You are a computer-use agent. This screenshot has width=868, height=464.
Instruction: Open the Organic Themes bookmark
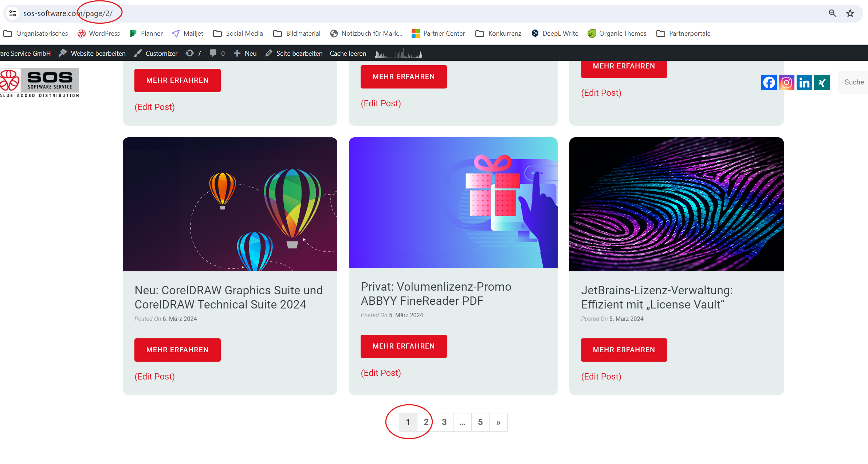click(x=617, y=34)
